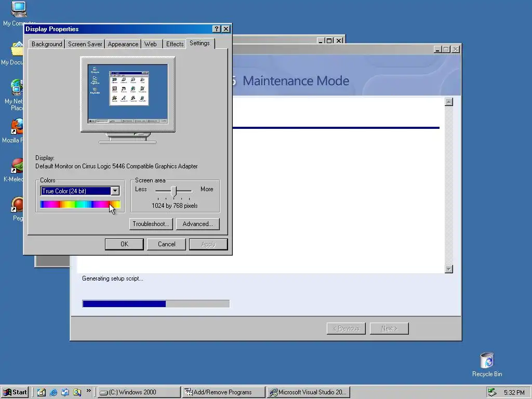The width and height of the screenshot is (532, 399).
Task: Switch to Add/Remove Programs taskbar button
Action: 223,392
